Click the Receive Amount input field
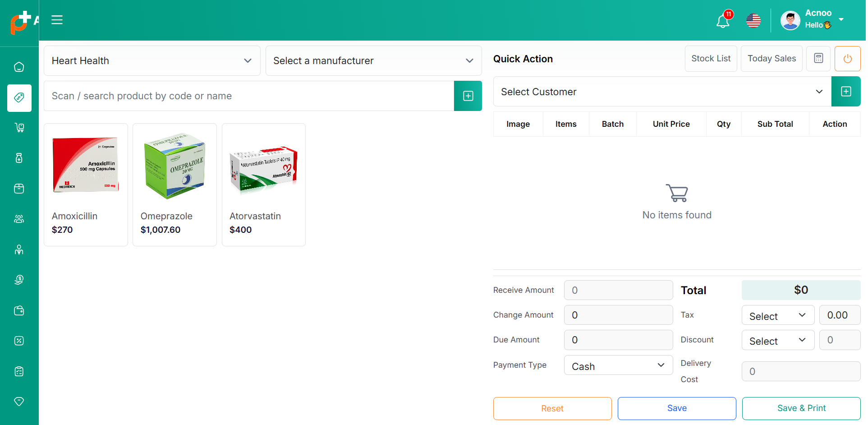Viewport: 868px width, 425px height. click(x=618, y=291)
